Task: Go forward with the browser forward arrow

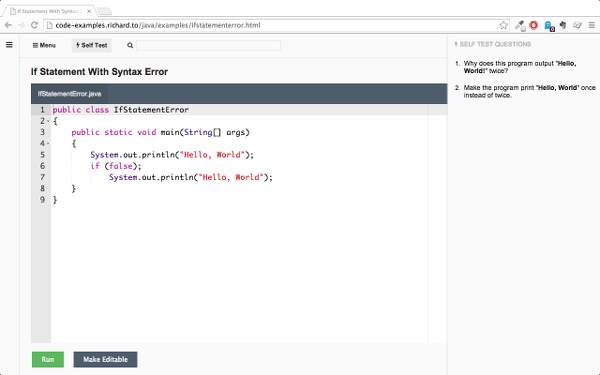Action: point(21,25)
